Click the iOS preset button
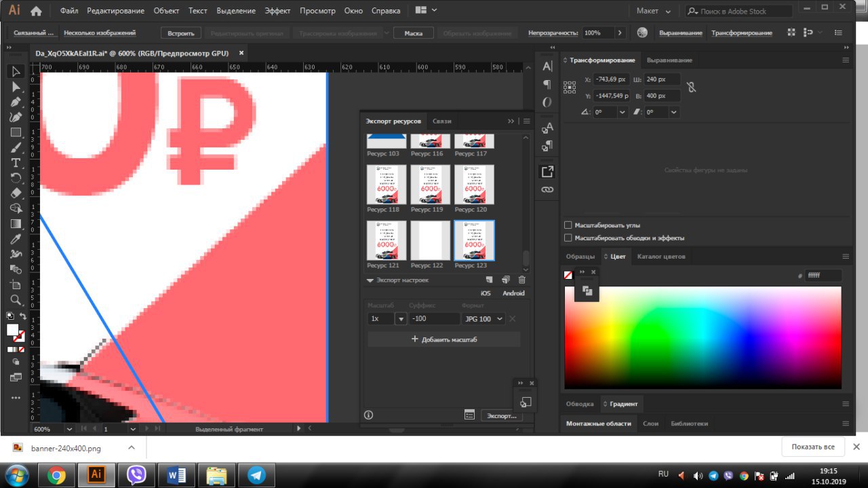The width and height of the screenshot is (868, 488). 486,293
